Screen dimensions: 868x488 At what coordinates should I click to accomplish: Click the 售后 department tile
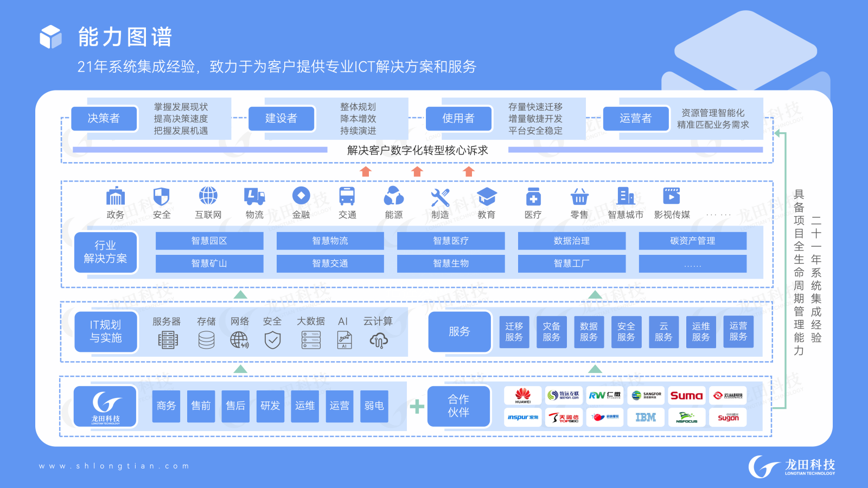(x=235, y=406)
